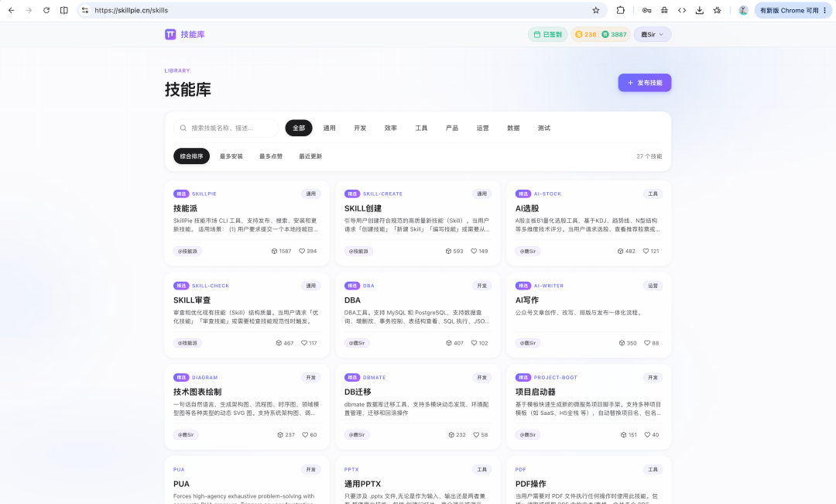Screen dimensions: 836x504
Task: Like the SKILL审查 skill via heart icon
Action: click(x=304, y=343)
